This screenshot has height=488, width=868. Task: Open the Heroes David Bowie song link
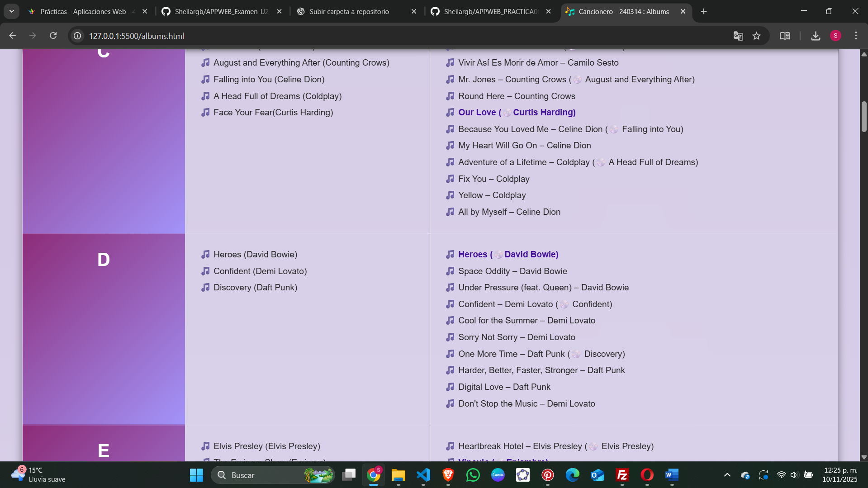[x=508, y=254]
